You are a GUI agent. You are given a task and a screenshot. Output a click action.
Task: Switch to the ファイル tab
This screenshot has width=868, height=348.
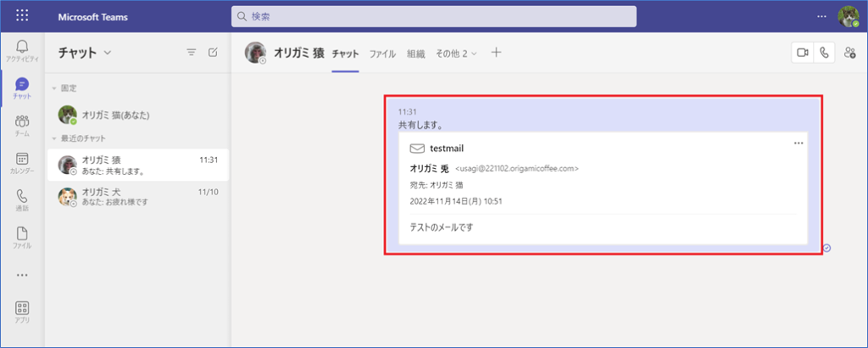pos(382,53)
